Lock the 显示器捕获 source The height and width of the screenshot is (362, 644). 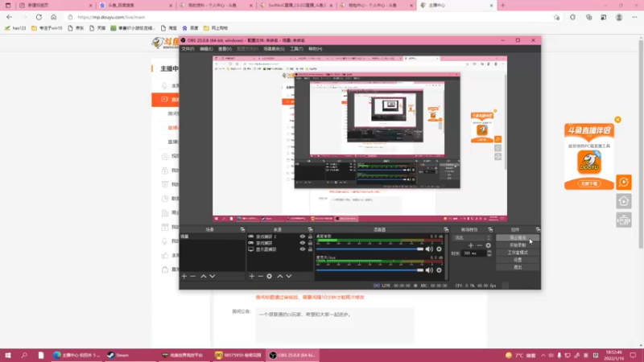(x=310, y=249)
